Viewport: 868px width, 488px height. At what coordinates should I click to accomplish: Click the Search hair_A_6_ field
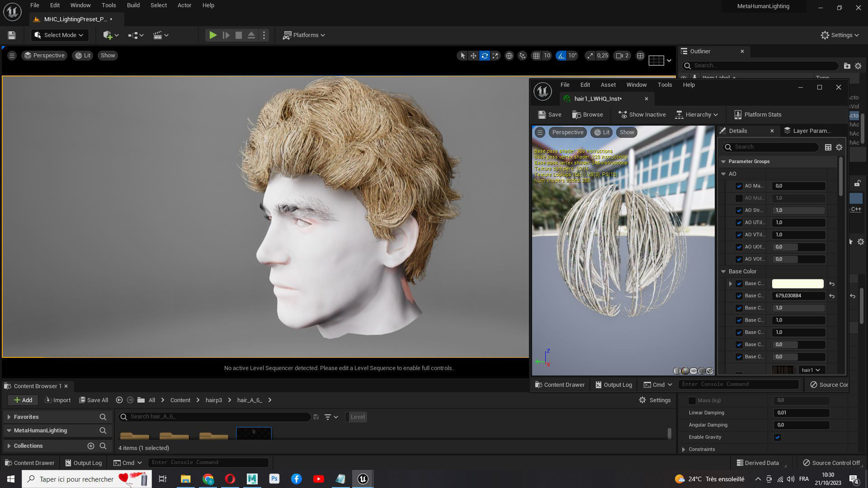click(215, 417)
